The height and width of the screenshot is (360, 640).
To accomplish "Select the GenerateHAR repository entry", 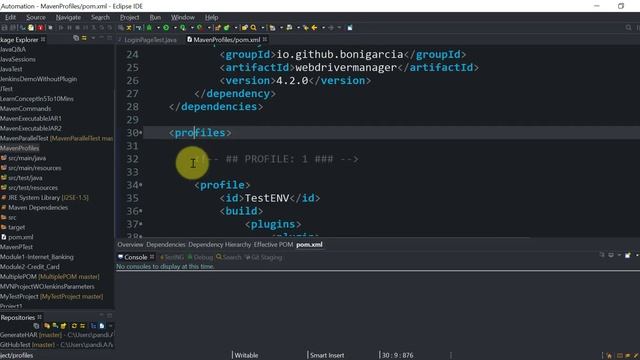I will (x=57, y=335).
